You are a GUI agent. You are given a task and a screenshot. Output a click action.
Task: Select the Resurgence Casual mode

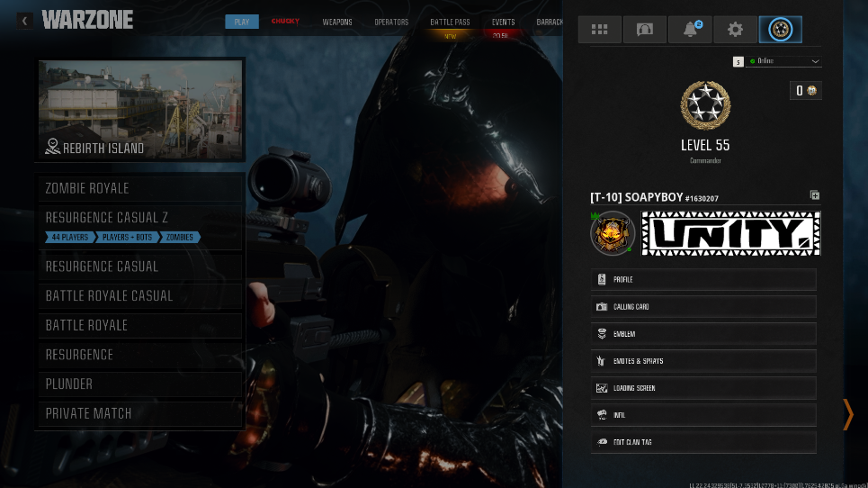click(140, 267)
